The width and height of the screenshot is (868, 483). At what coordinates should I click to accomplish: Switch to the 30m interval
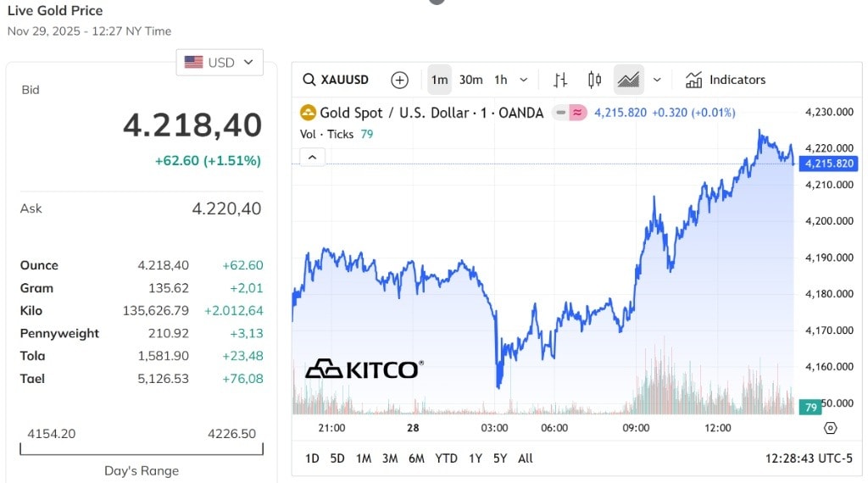(x=470, y=80)
